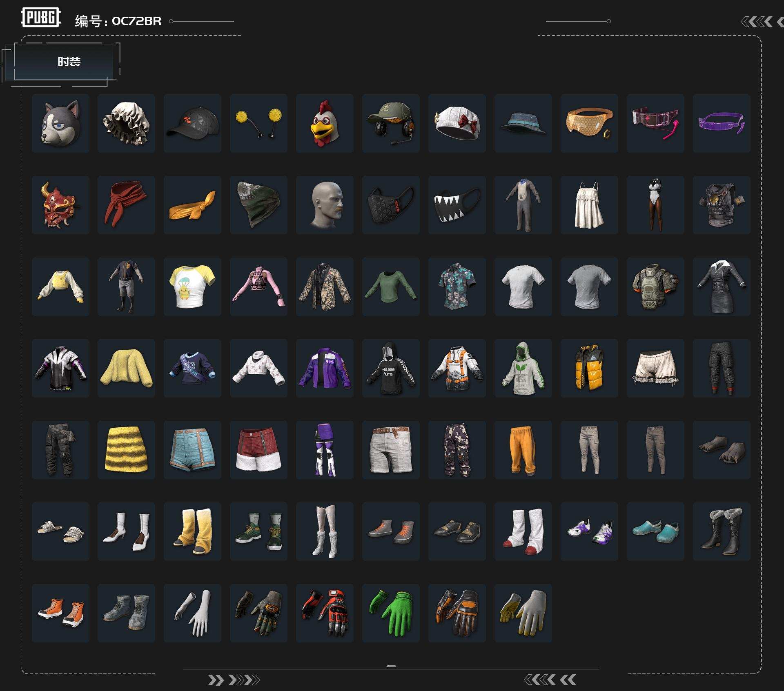784x691 pixels.
Task: Select the white ruffle dress
Action: point(589,205)
